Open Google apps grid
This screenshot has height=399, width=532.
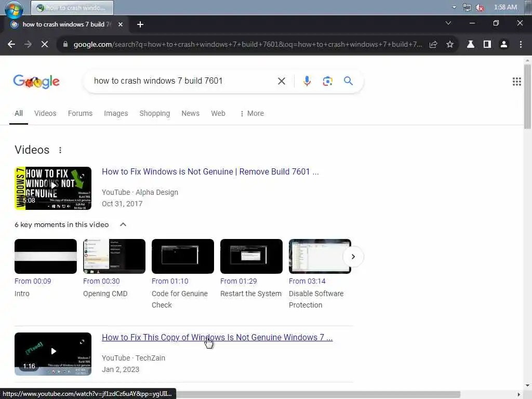[517, 82]
